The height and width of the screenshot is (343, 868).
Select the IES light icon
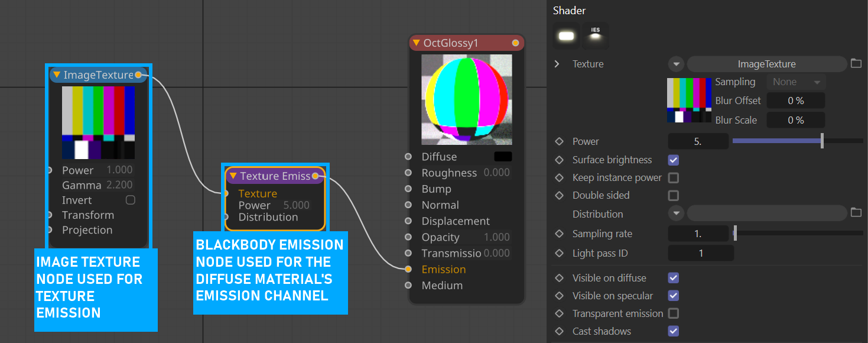595,36
